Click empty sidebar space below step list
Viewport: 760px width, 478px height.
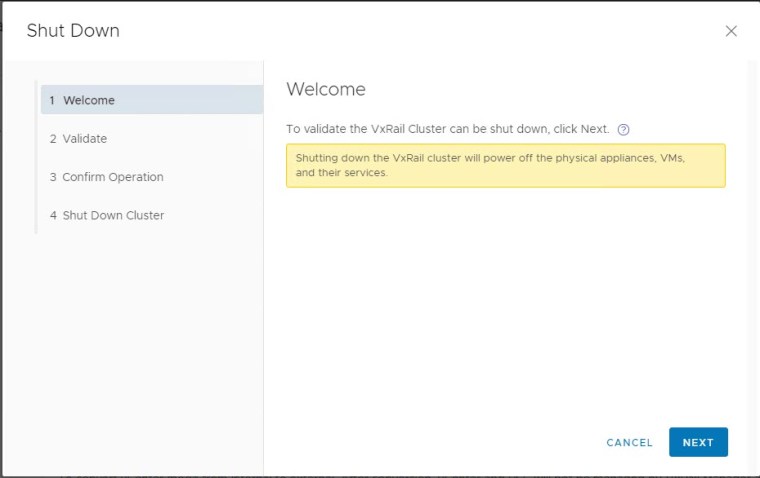point(140,350)
